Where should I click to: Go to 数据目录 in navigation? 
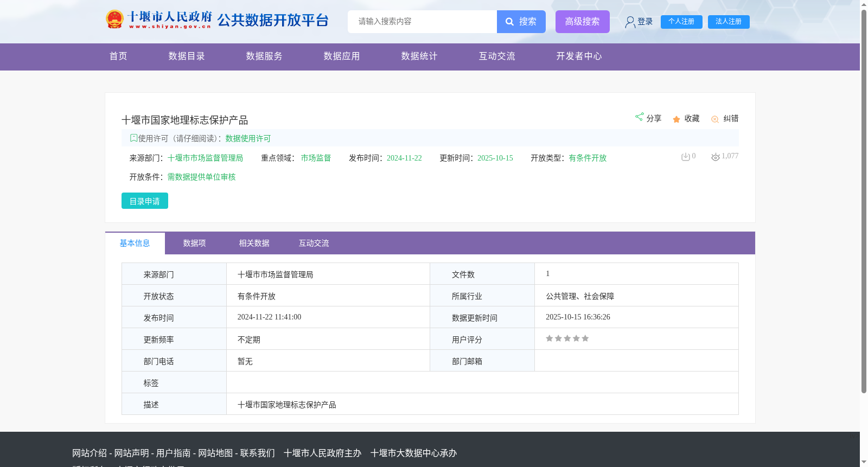[x=187, y=56]
